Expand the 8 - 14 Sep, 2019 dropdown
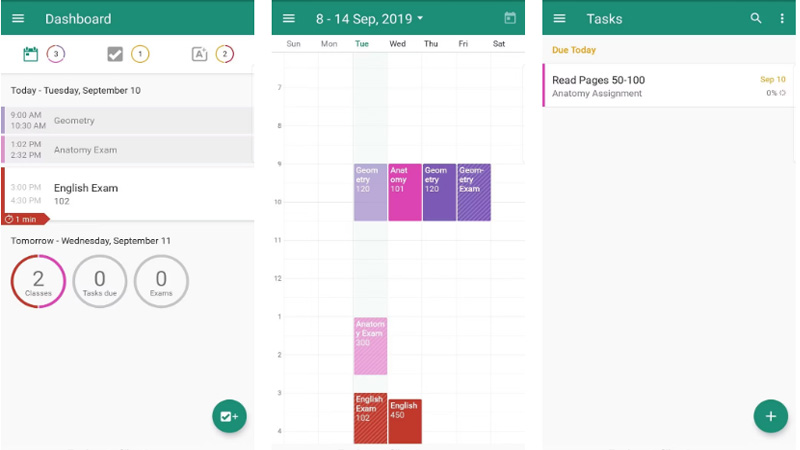 pyautogui.click(x=370, y=19)
